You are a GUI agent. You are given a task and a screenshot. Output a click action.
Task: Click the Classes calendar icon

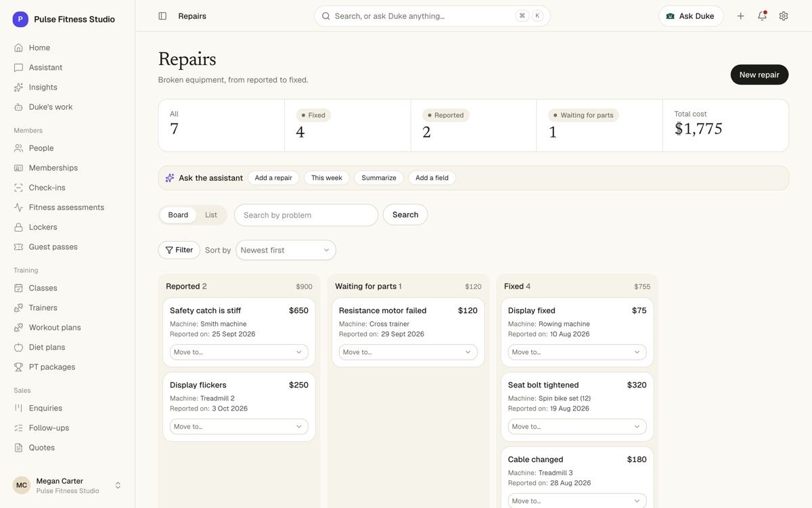tap(18, 288)
